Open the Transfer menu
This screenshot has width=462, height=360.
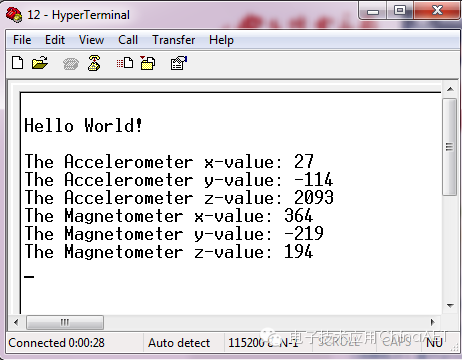(174, 40)
